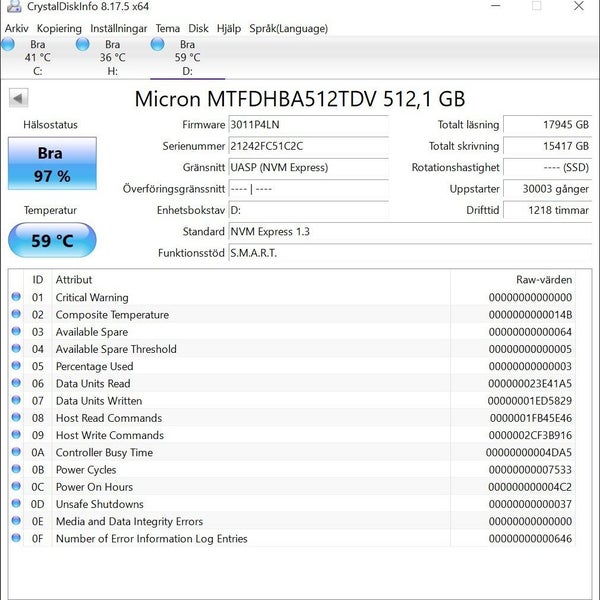Open the Disk menu
The image size is (600, 600).
(198, 28)
